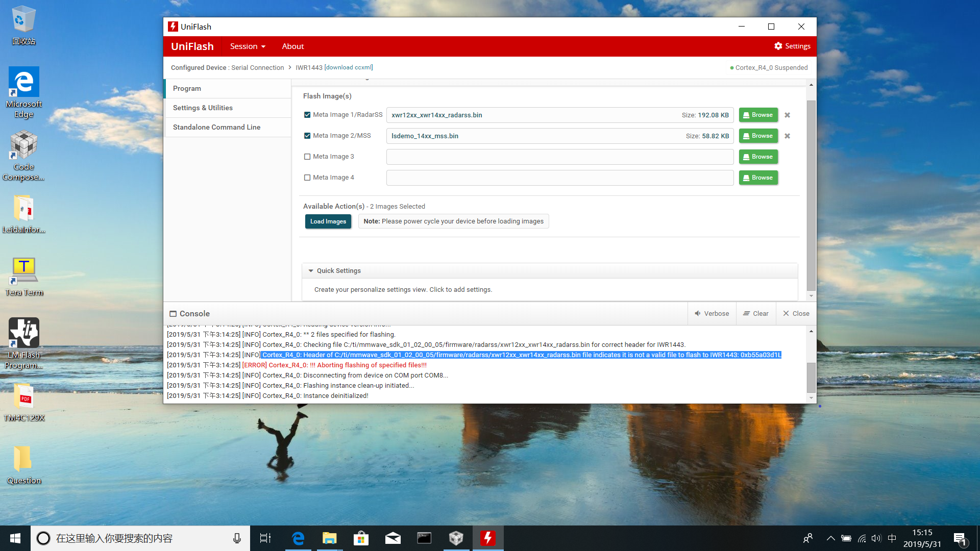Toggle Verbose console output

point(712,314)
